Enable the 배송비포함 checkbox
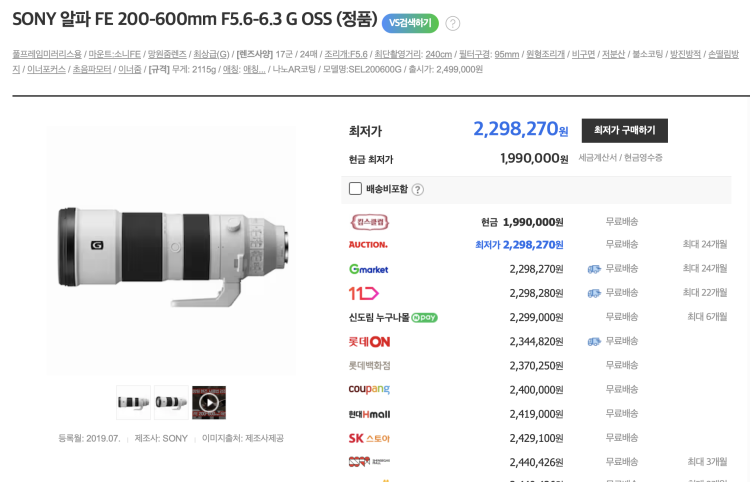 pos(355,188)
